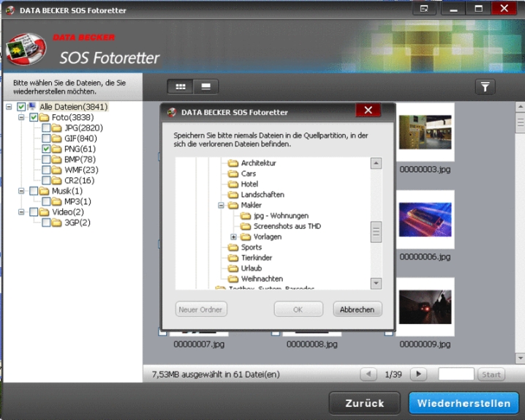Enable the MP3(1) checkbox
Viewport: 525px width, 420px height.
pyautogui.click(x=47, y=201)
